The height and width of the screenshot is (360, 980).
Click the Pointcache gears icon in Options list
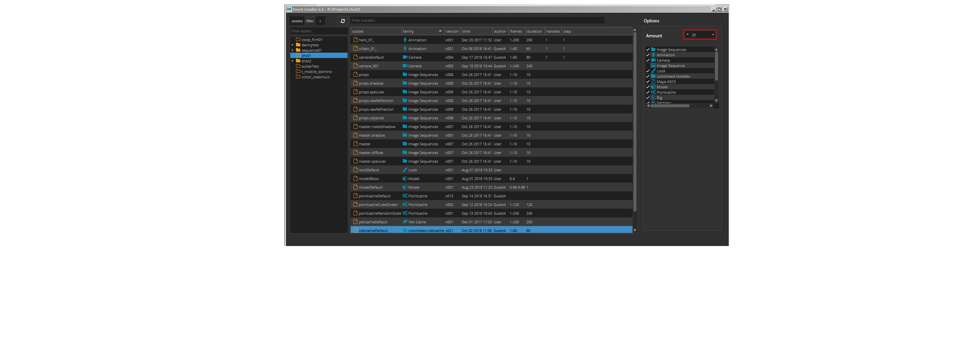[x=653, y=92]
